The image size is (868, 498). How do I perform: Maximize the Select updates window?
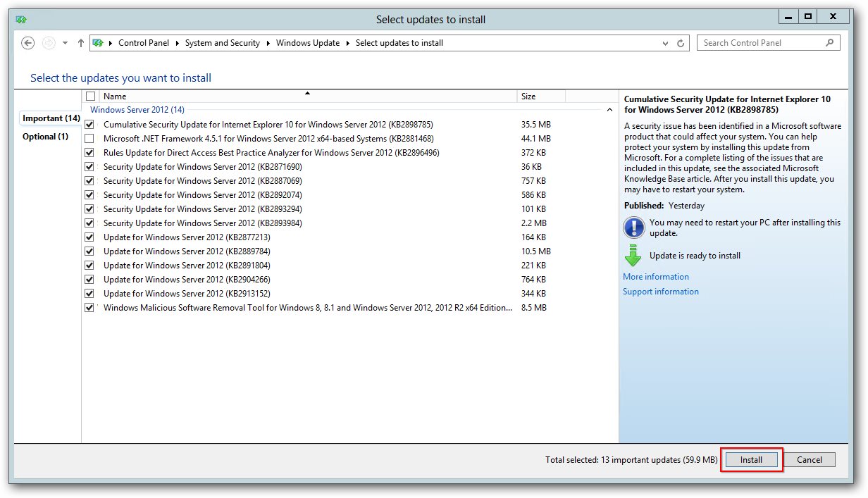click(807, 16)
